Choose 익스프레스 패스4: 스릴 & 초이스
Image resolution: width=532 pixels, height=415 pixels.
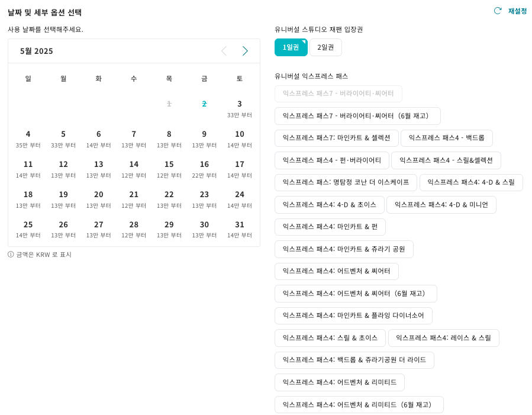(x=330, y=338)
